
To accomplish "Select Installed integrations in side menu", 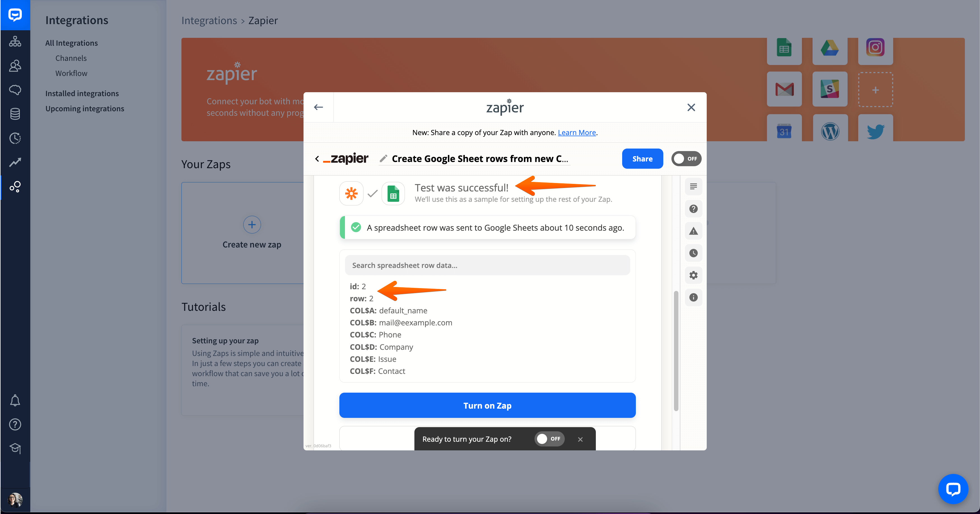I will [82, 93].
